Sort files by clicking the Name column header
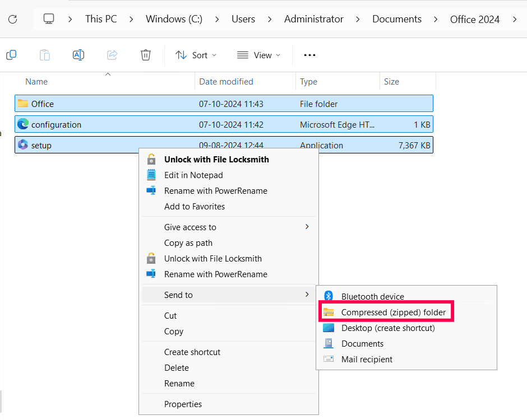527x420 pixels. coord(36,81)
